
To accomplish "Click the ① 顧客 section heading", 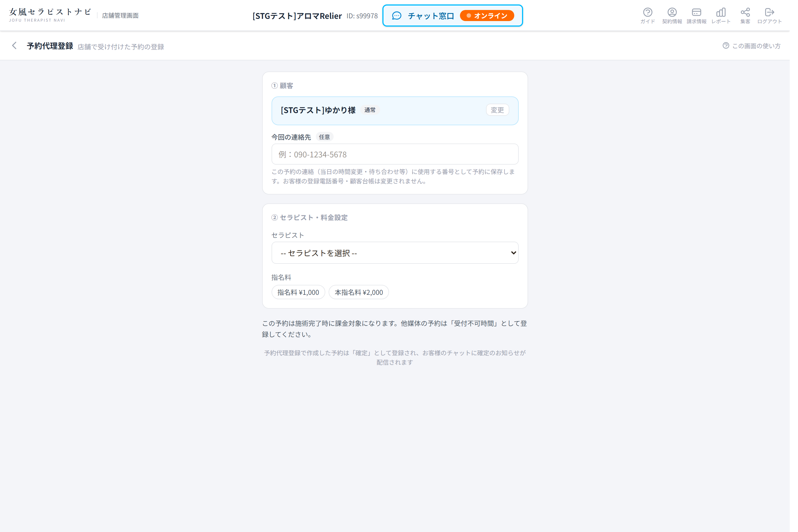I will point(285,86).
